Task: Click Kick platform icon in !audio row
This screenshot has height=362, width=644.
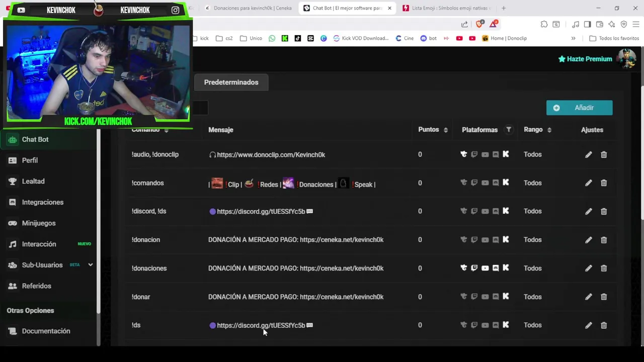Action: [x=506, y=154]
